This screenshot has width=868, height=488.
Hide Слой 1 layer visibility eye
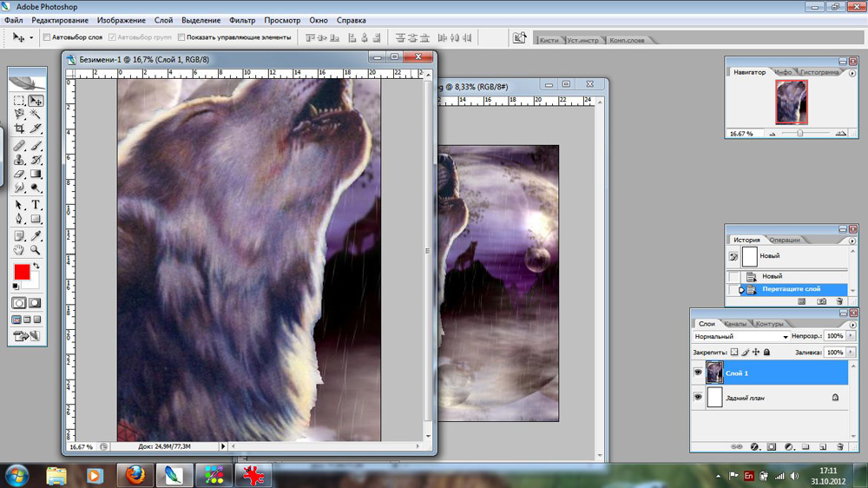[x=698, y=373]
